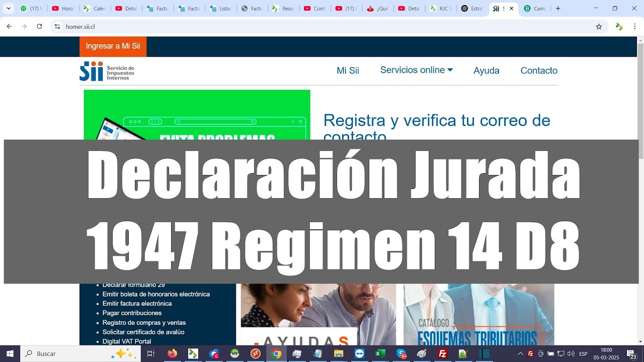
Task: Open the Chrome extension icon beside bookmark star
Action: tap(619, 27)
